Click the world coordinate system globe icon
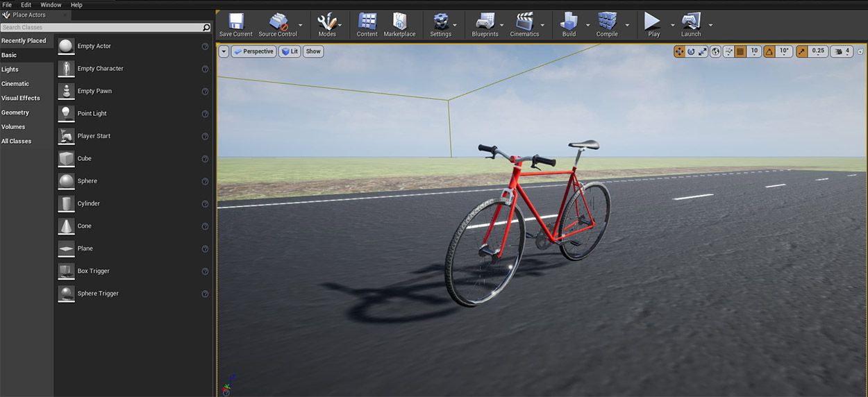Screen dimensions: 868x397 (x=715, y=51)
